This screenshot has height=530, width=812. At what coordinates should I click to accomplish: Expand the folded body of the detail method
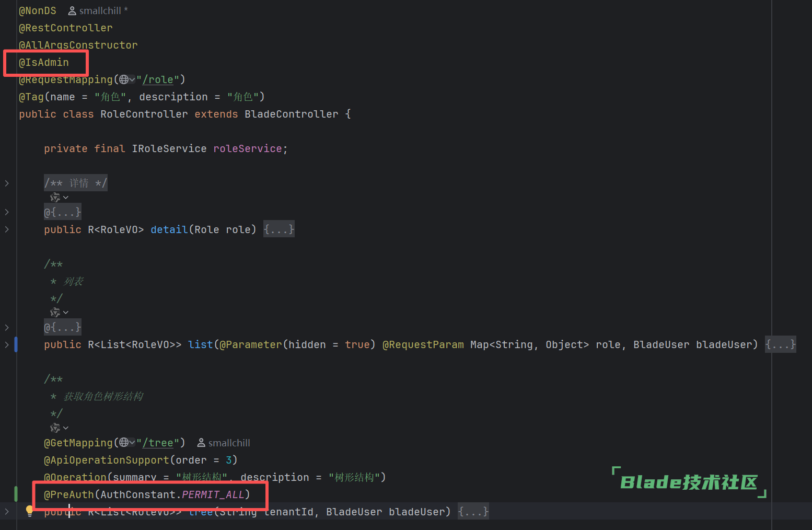click(279, 229)
